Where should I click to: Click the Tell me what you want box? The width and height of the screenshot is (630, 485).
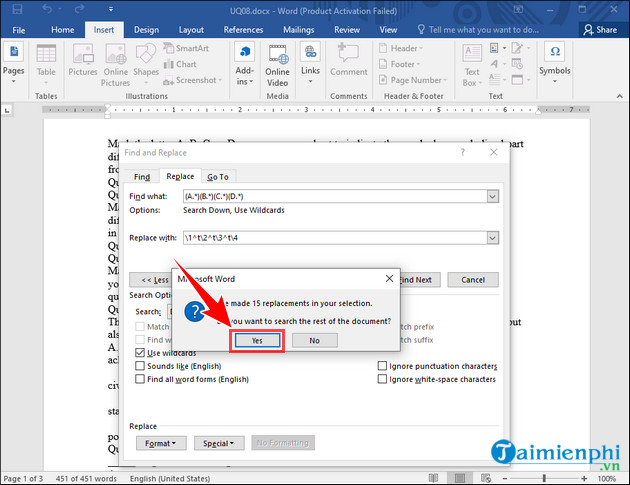click(478, 30)
